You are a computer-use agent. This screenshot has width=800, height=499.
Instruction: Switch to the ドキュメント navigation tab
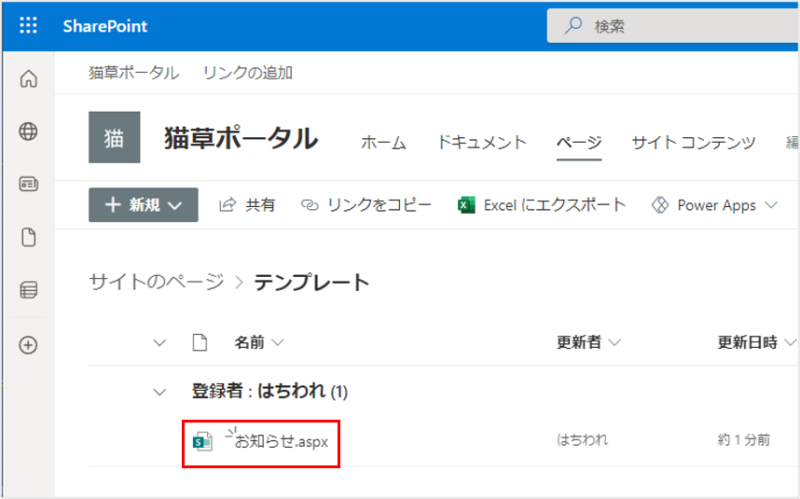481,142
